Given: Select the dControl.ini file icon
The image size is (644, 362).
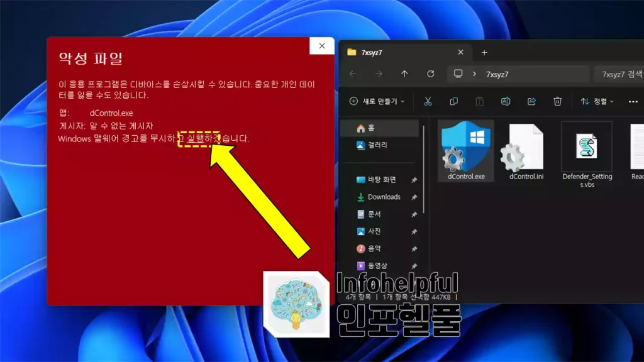Looking at the screenshot, I should click(523, 147).
